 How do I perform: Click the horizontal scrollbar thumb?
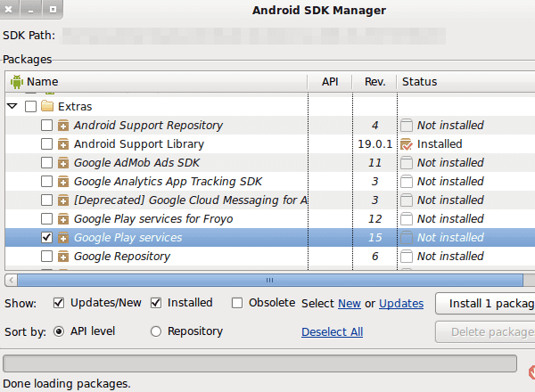pyautogui.click(x=270, y=281)
